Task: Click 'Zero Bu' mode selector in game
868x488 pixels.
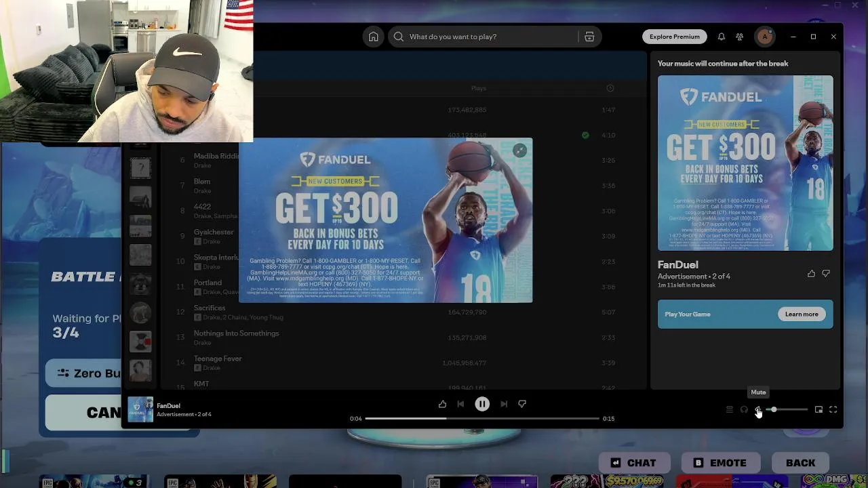Action: [x=83, y=373]
